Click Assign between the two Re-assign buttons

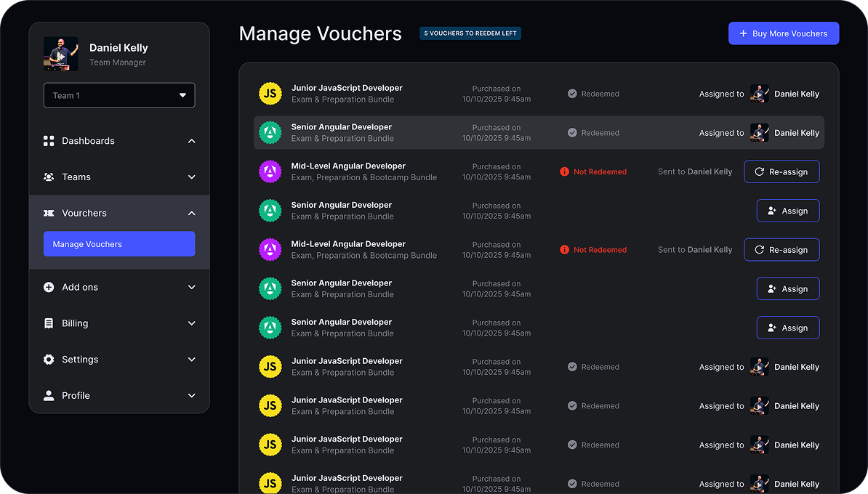pos(788,211)
